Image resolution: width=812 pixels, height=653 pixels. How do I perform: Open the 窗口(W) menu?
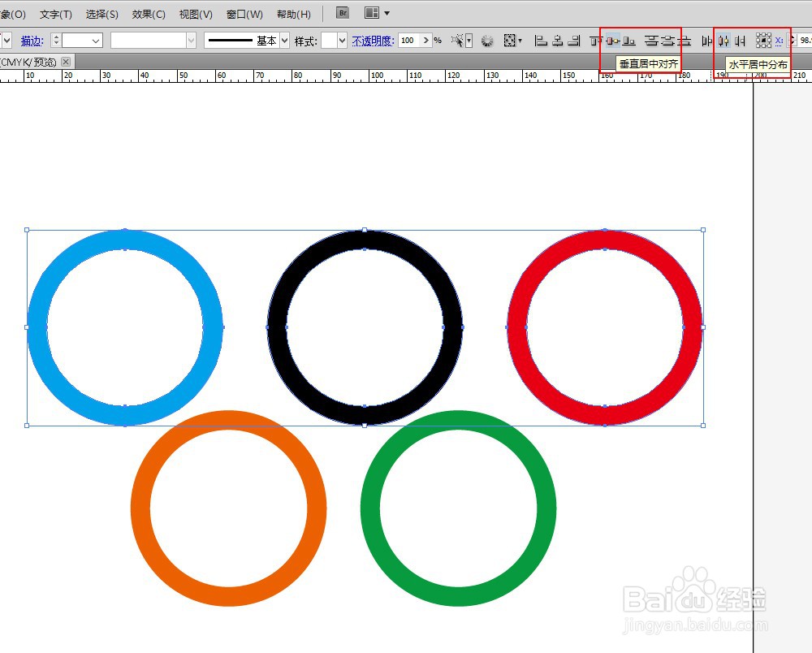[x=244, y=14]
